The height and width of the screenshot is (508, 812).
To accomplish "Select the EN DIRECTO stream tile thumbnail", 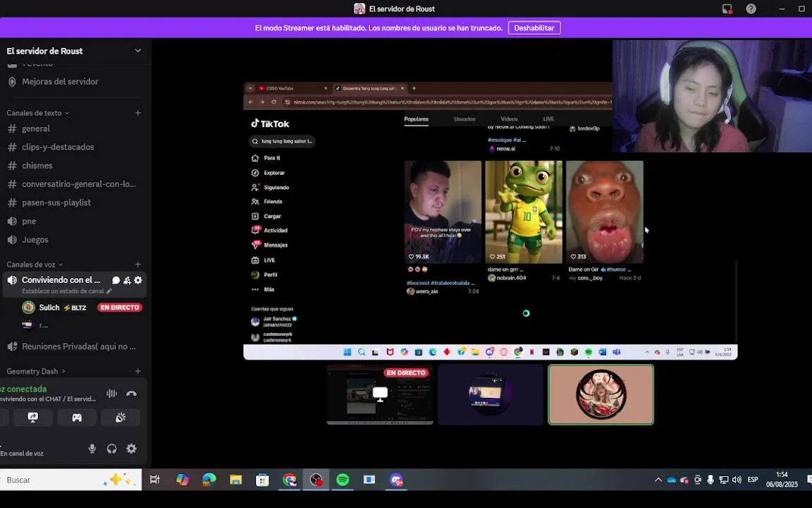I will 380,394.
